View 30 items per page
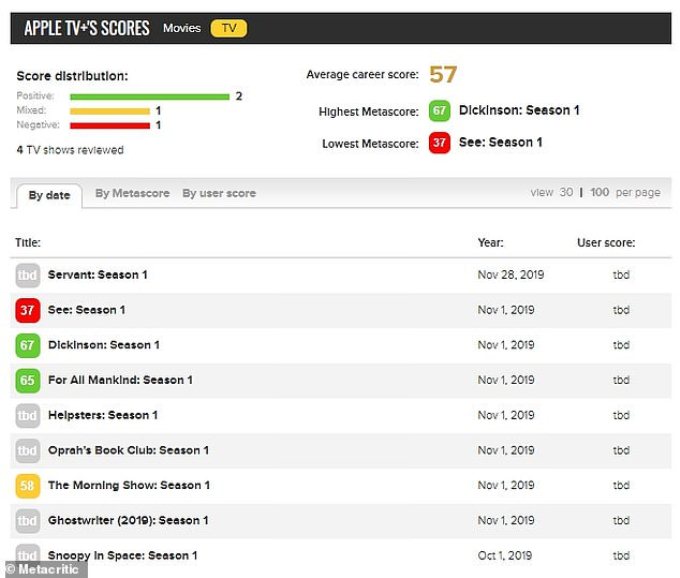This screenshot has height=578, width=680. tap(566, 192)
